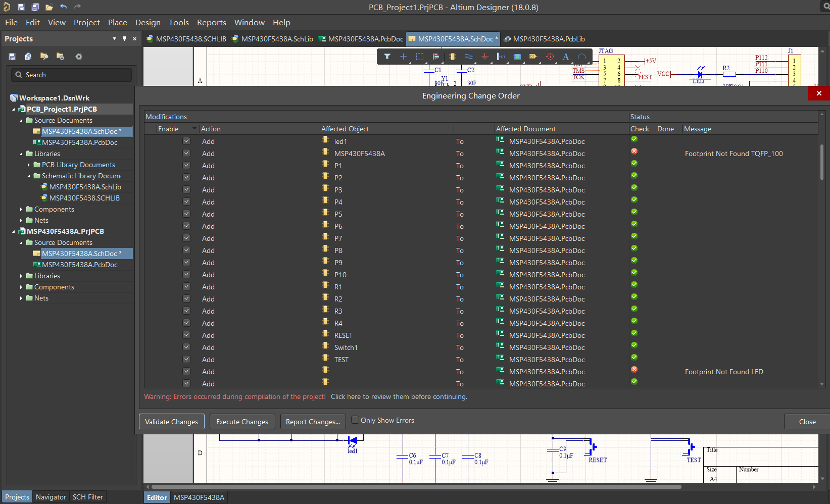Select the place wire tool

468,57
